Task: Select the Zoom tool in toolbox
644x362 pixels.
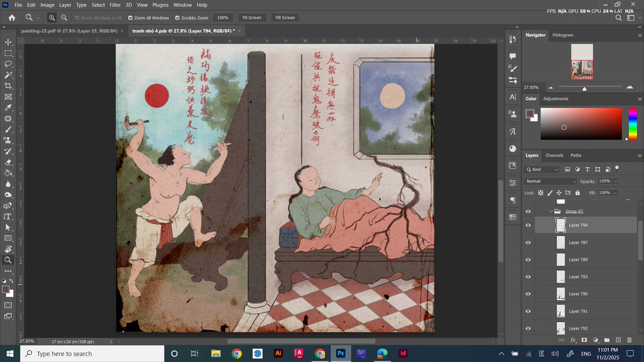Action: [x=8, y=260]
